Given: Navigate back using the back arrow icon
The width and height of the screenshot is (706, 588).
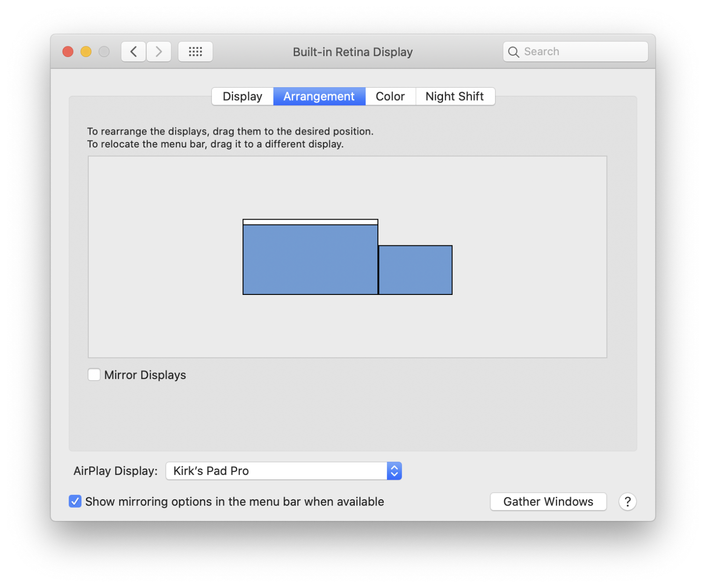Looking at the screenshot, I should tap(133, 51).
